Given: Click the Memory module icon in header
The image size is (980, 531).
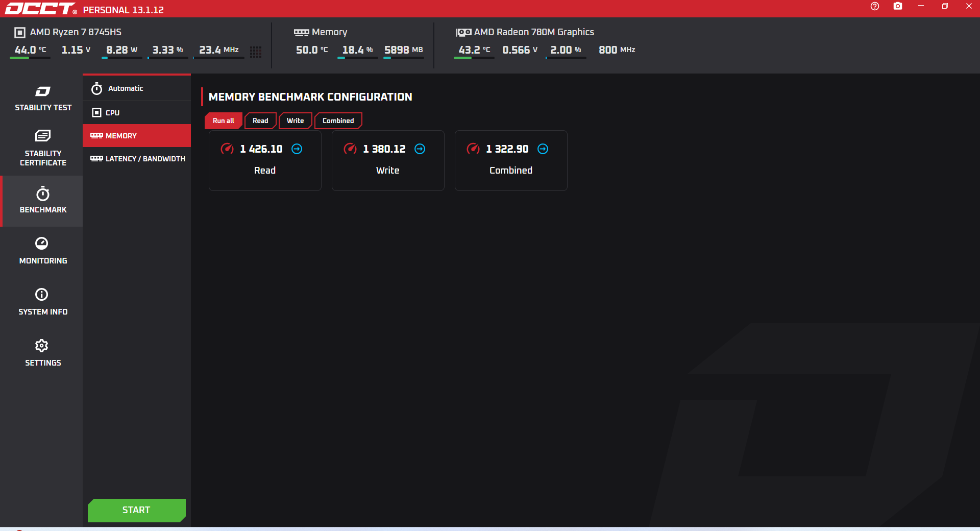Looking at the screenshot, I should pos(301,32).
